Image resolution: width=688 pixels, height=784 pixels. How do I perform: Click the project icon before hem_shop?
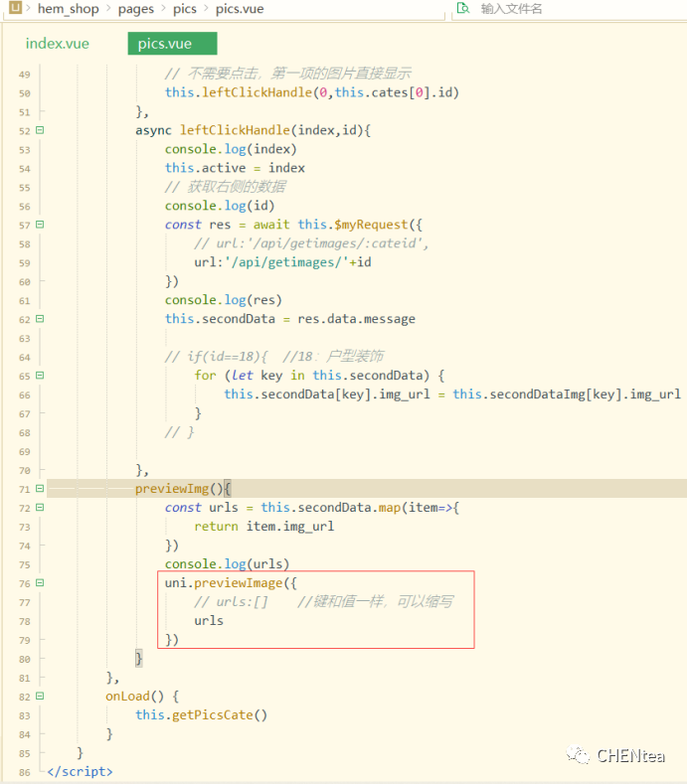point(16,8)
